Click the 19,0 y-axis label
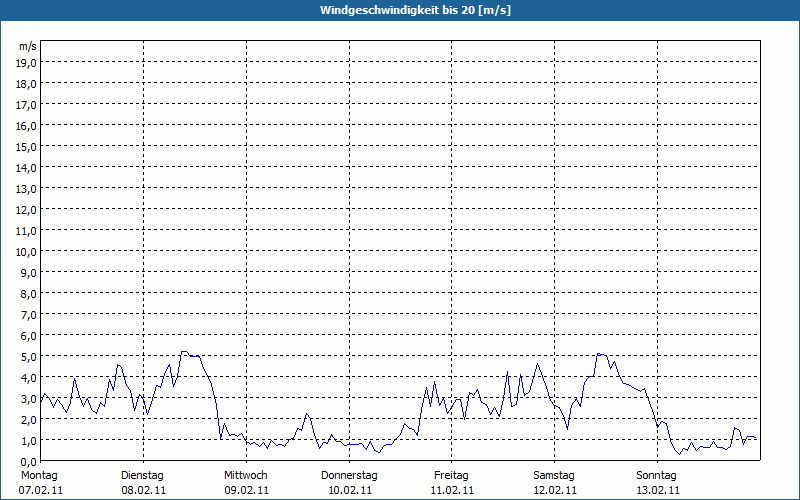 click(x=26, y=63)
